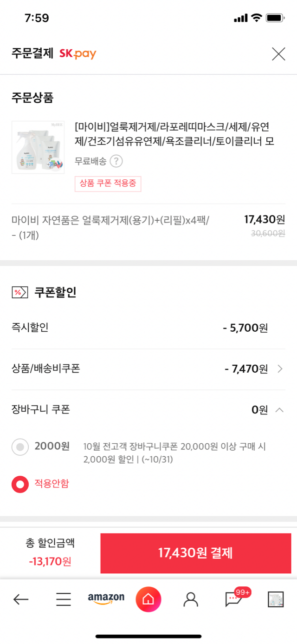Go to the red home button
Viewport: 297px width, 644px height.
[x=148, y=599]
